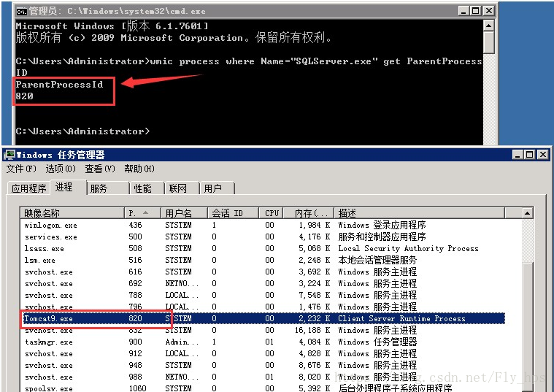The height and width of the screenshot is (392, 554).
Task: Select svchost.exe with PID 616
Action: click(x=263, y=272)
